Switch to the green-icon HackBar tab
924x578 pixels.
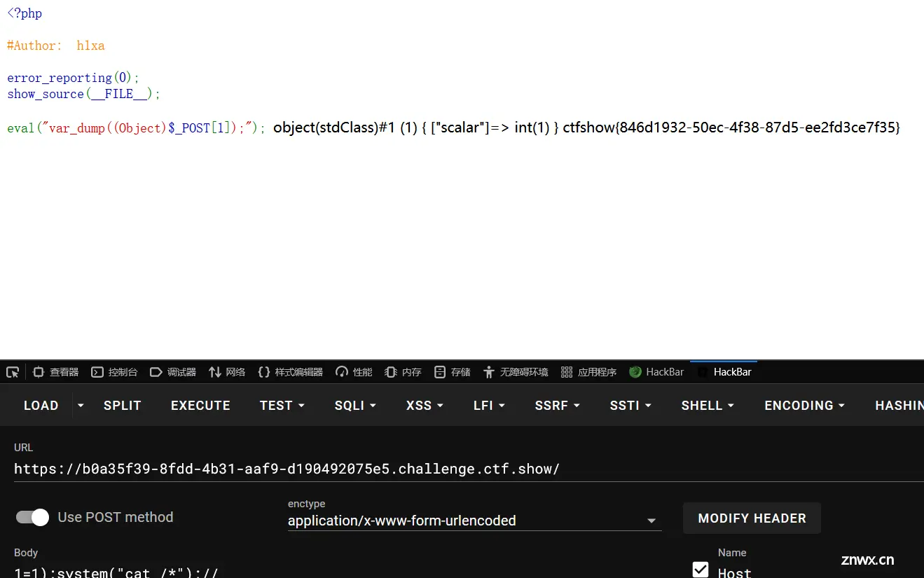click(656, 372)
